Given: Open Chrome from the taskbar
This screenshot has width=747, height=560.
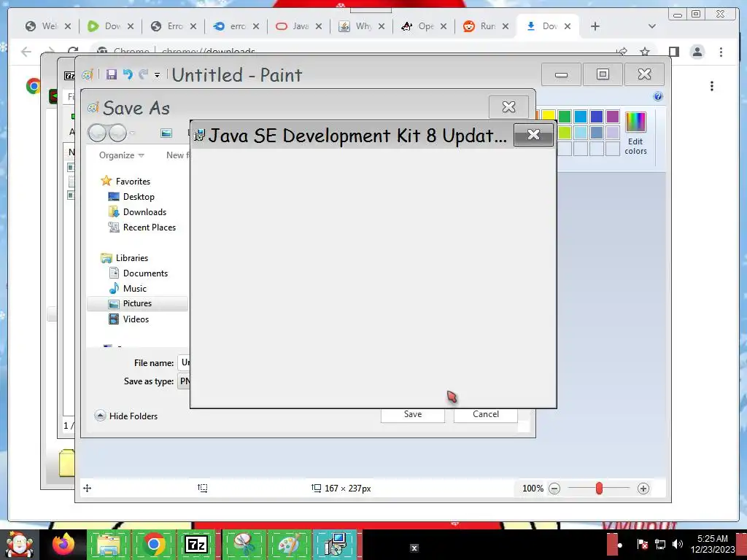Looking at the screenshot, I should coord(153,544).
